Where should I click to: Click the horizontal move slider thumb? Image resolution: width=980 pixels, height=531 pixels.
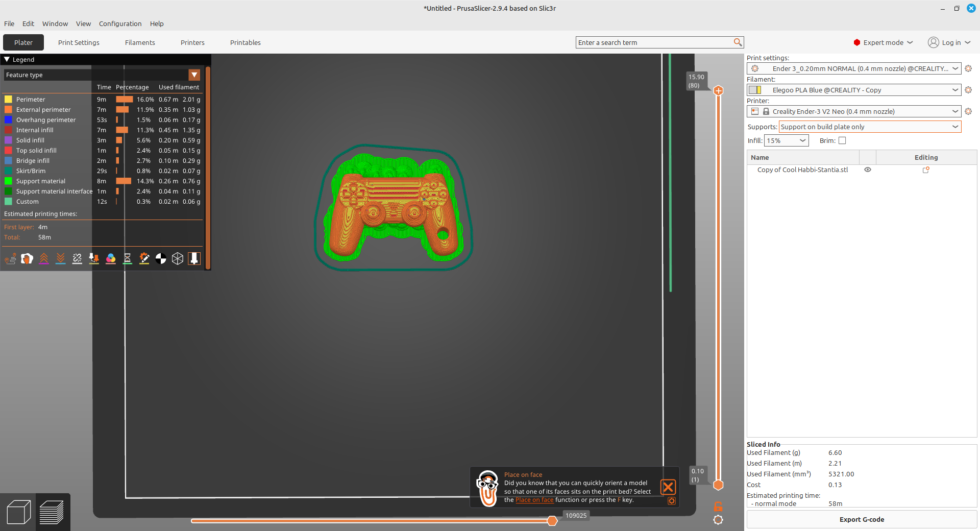(x=552, y=521)
